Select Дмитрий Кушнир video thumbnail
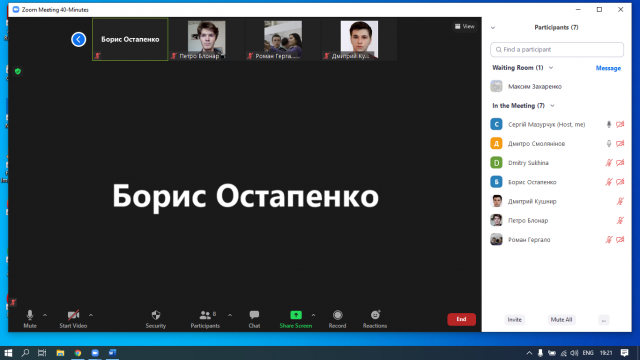Screen dimensions: 640x360 (359, 39)
